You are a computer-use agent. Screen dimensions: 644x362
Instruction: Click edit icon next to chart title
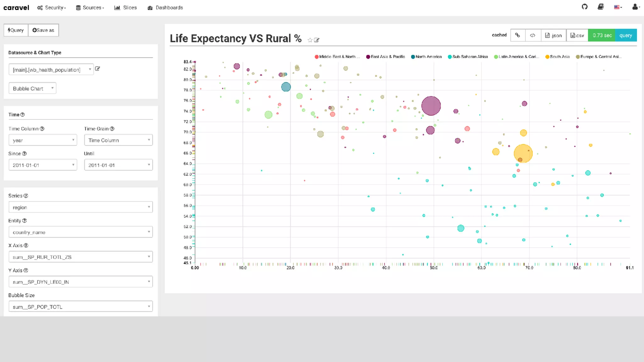tap(317, 40)
